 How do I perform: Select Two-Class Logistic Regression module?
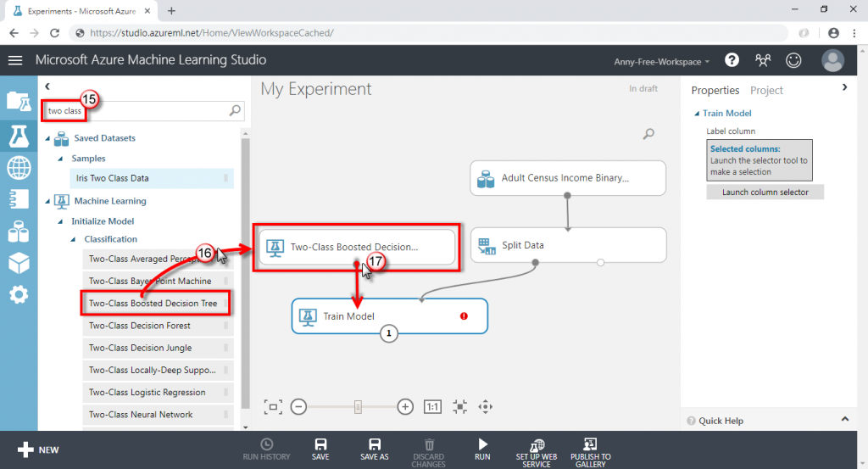(x=158, y=392)
